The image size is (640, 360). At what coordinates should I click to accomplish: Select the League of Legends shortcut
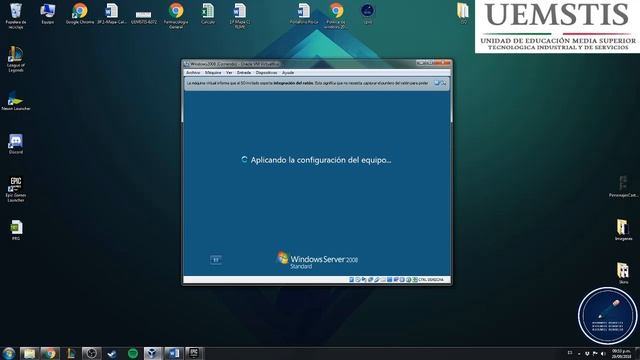coord(16,59)
